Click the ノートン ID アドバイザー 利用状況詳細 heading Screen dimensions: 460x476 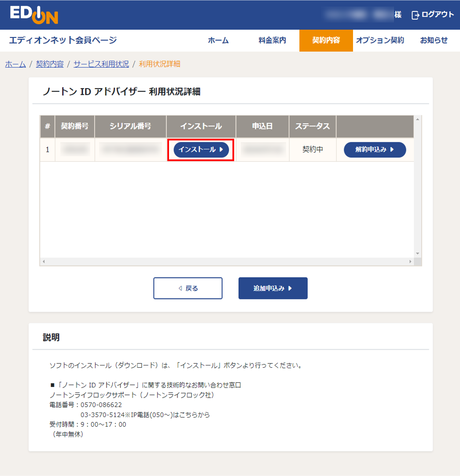pos(121,92)
